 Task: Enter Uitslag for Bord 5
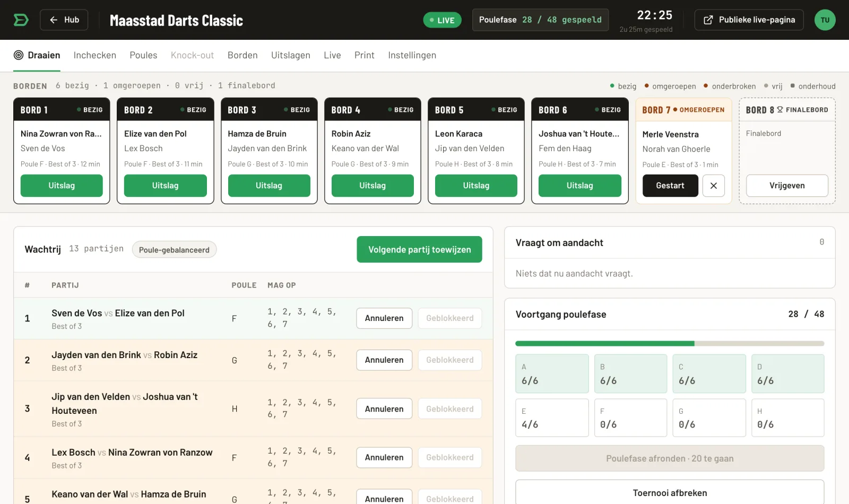[x=476, y=186]
